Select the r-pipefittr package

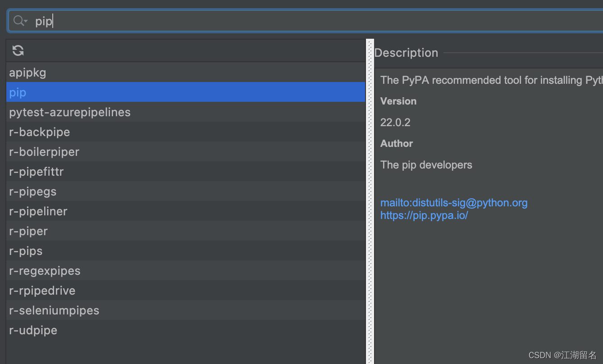point(37,172)
